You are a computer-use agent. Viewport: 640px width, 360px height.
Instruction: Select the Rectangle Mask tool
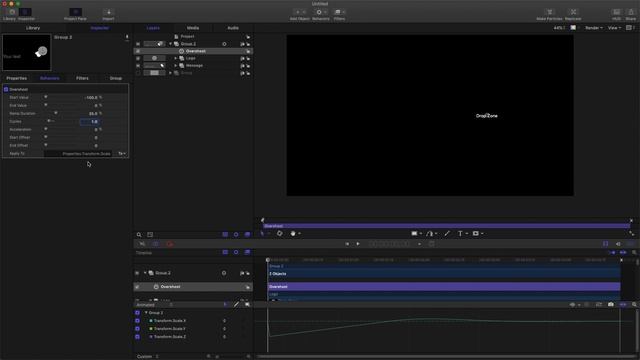coord(476,233)
